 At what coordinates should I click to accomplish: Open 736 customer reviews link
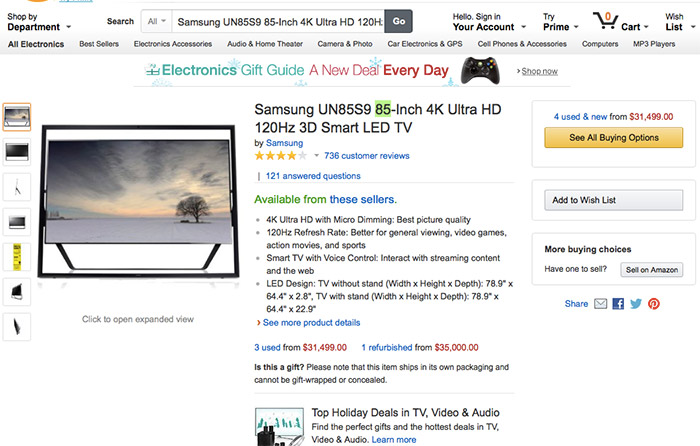pyautogui.click(x=367, y=156)
